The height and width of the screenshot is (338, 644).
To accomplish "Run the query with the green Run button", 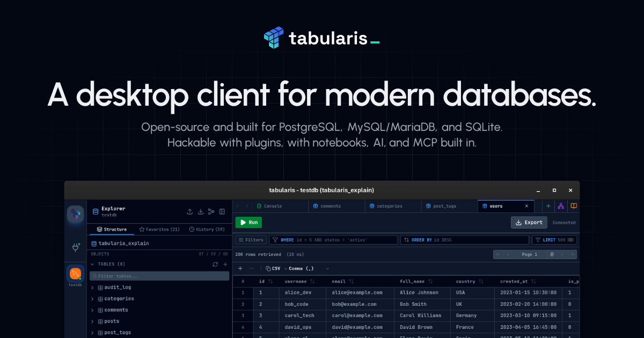I will 248,222.
